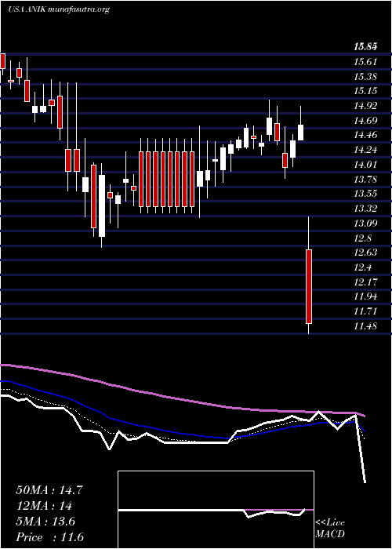Viewport: 392px width, 549px height.
Task: Click the 12.17 price axis label
Action: pos(365,282)
